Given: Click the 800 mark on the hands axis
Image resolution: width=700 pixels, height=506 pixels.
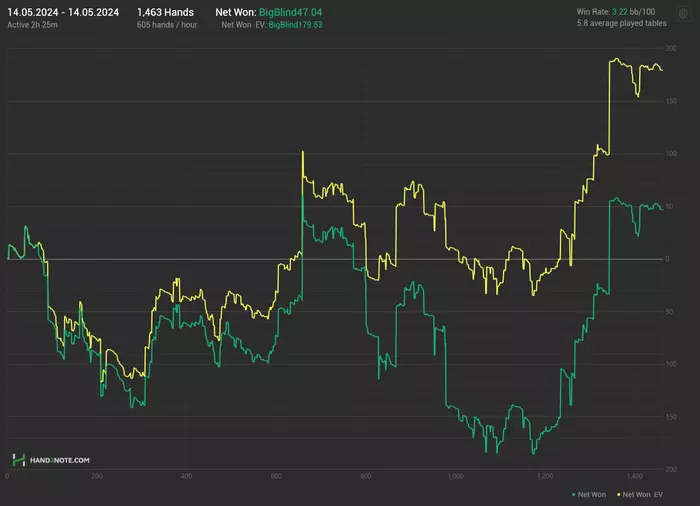Looking at the screenshot, I should coord(365,476).
